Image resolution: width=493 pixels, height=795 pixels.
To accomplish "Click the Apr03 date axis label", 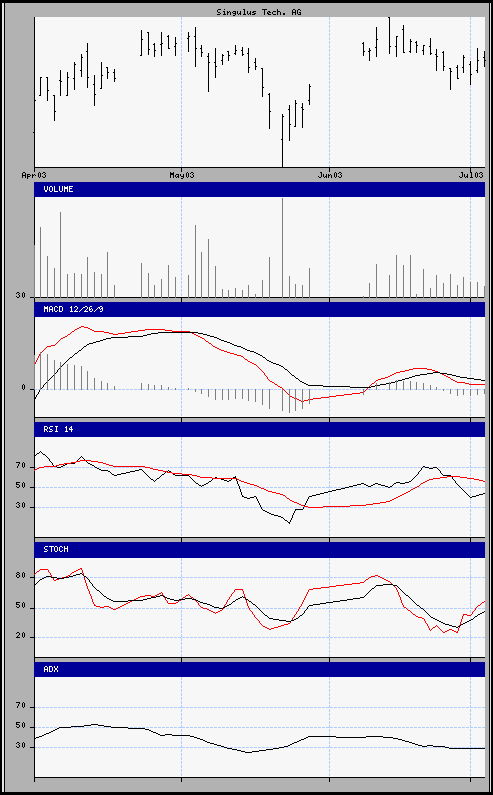I will (34, 175).
